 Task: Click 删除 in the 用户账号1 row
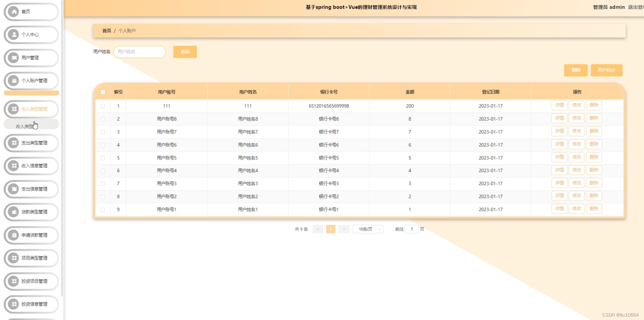point(594,208)
